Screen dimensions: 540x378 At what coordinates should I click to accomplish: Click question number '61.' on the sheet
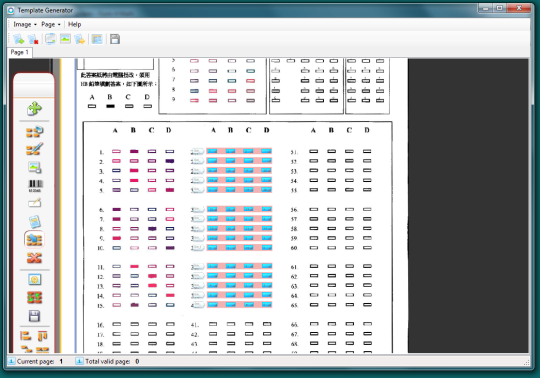[x=294, y=267]
